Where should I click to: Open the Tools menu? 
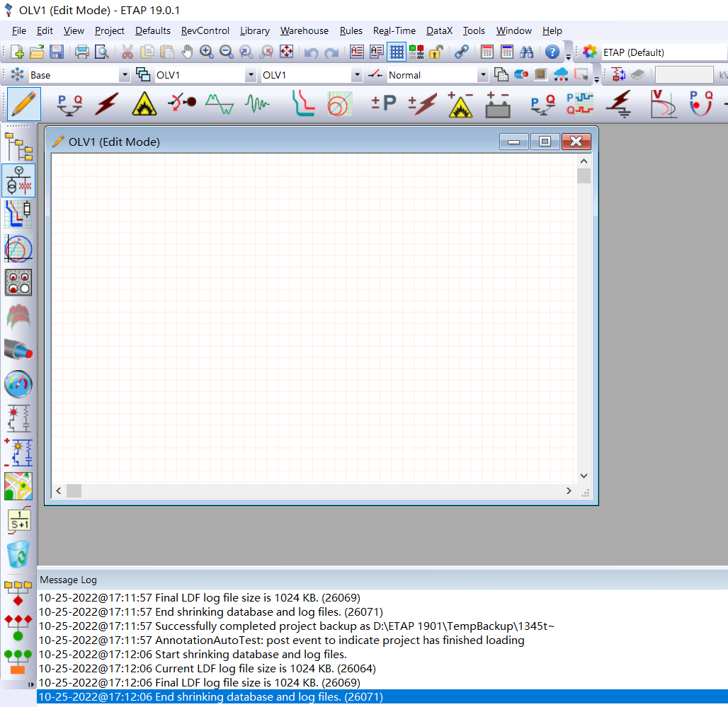tap(474, 30)
